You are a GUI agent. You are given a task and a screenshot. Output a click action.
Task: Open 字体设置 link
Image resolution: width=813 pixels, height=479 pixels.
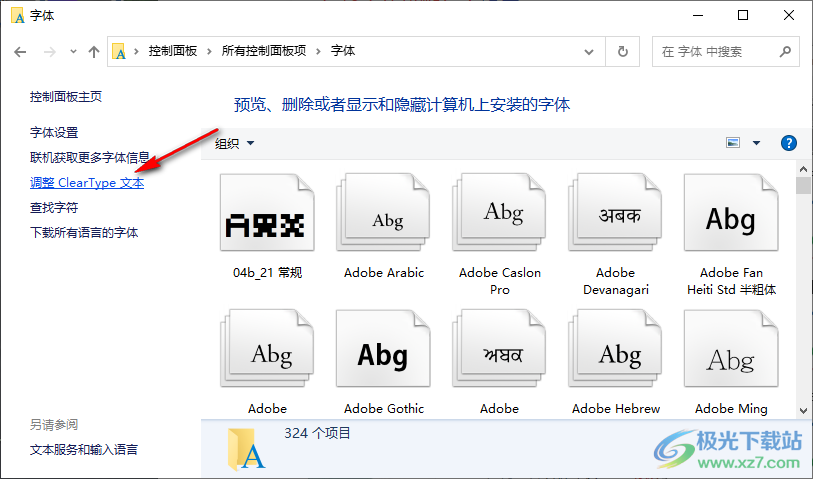coord(54,133)
